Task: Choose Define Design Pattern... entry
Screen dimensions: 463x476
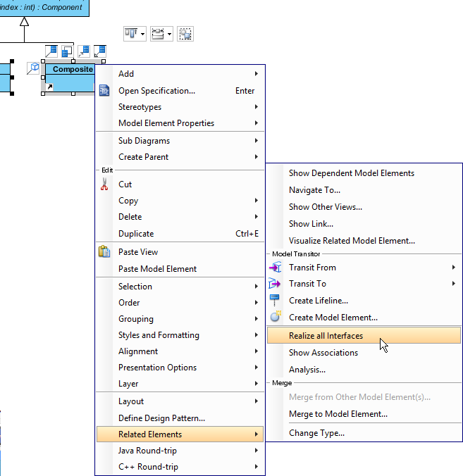Action: [180, 418]
